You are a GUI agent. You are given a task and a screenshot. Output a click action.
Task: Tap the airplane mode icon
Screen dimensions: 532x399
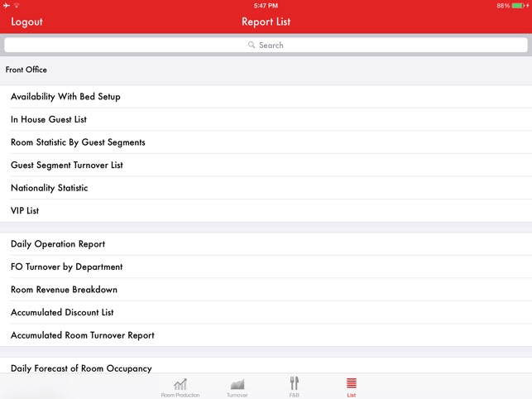(x=7, y=6)
